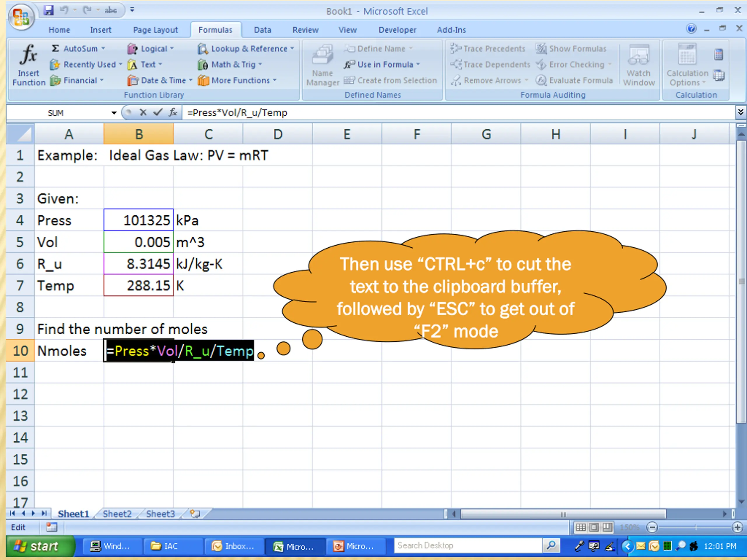Click in the Search Desktop field
Screen dimensions: 747x560
tap(468, 545)
